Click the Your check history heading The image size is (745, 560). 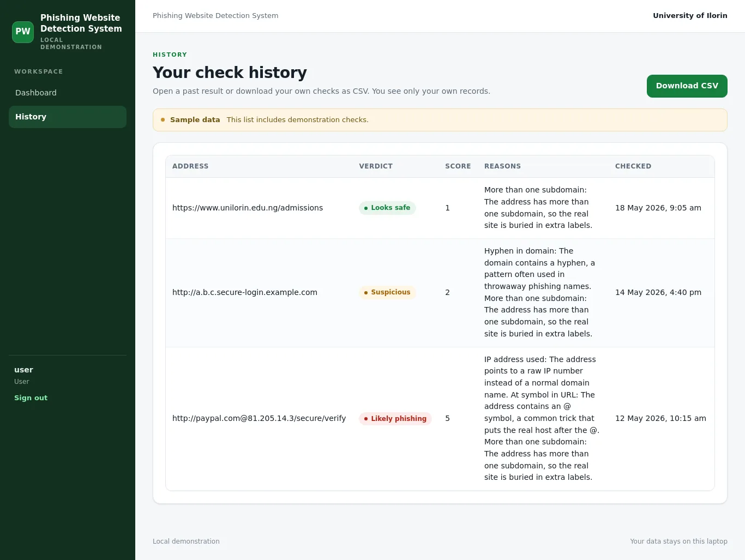230,73
